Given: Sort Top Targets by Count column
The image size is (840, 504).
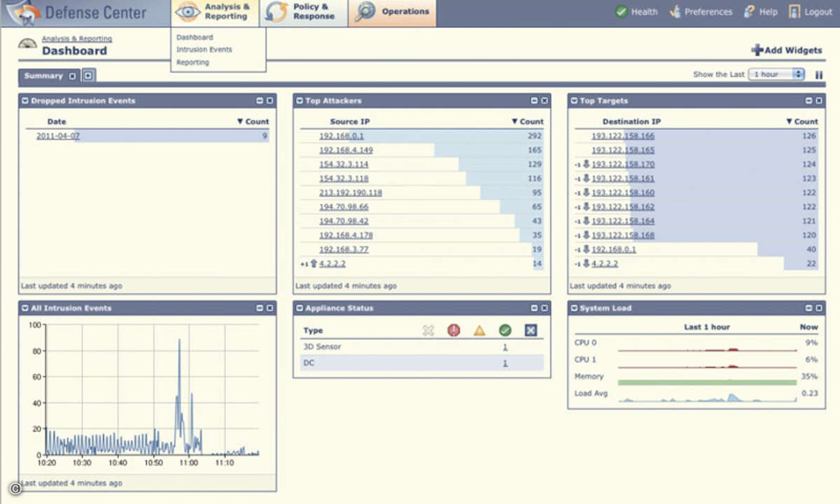Looking at the screenshot, I should point(802,122).
